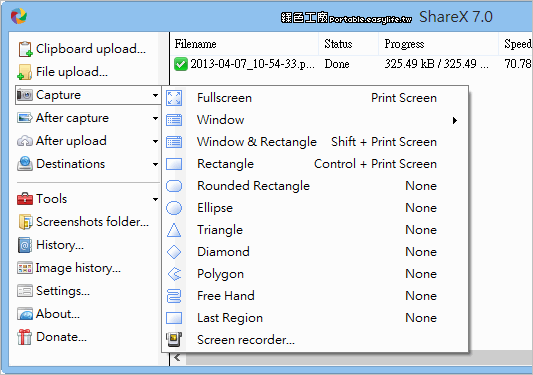Image resolution: width=533 pixels, height=375 pixels.
Task: Click the Tools red toolbox icon
Action: pyautogui.click(x=25, y=199)
